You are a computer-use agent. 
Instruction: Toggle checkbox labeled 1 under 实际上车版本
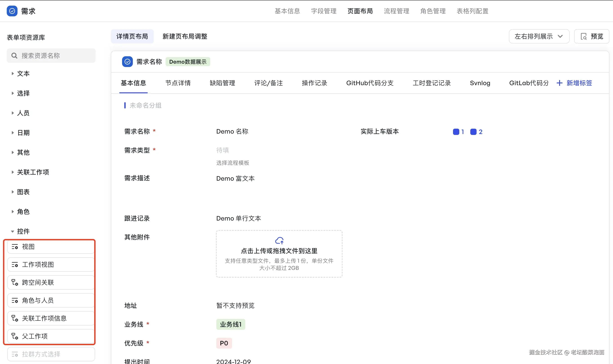point(456,132)
